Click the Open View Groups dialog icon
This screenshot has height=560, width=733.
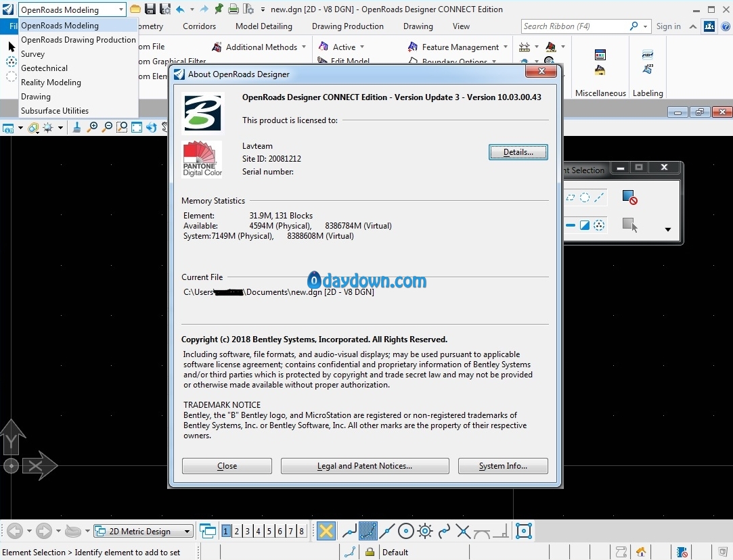point(208,531)
